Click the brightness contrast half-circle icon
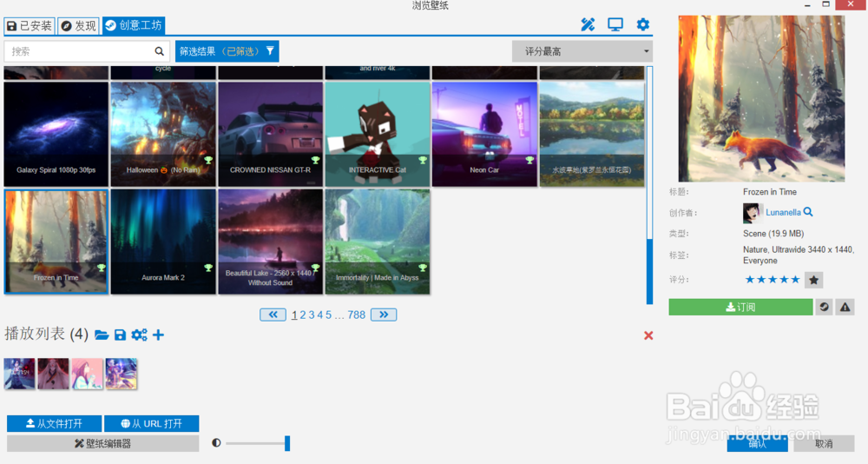 point(216,443)
